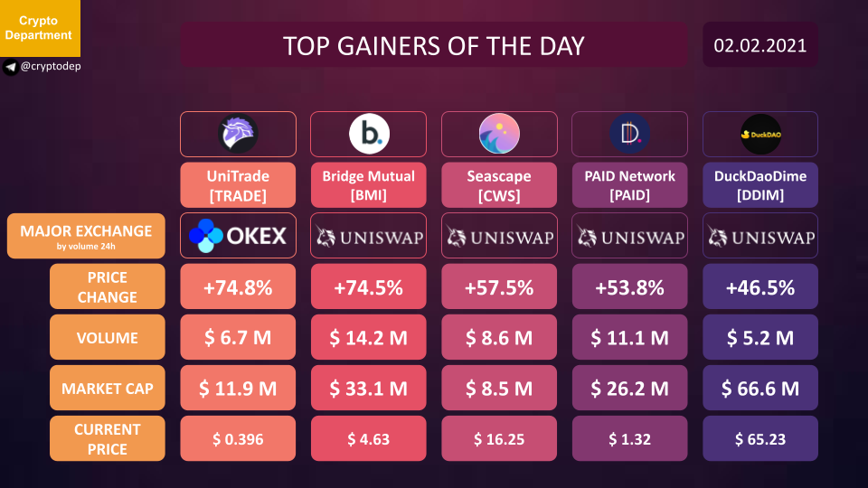Click the Crypto Department yellow badge
Viewport: 868px width, 488px height.
pyautogui.click(x=40, y=28)
